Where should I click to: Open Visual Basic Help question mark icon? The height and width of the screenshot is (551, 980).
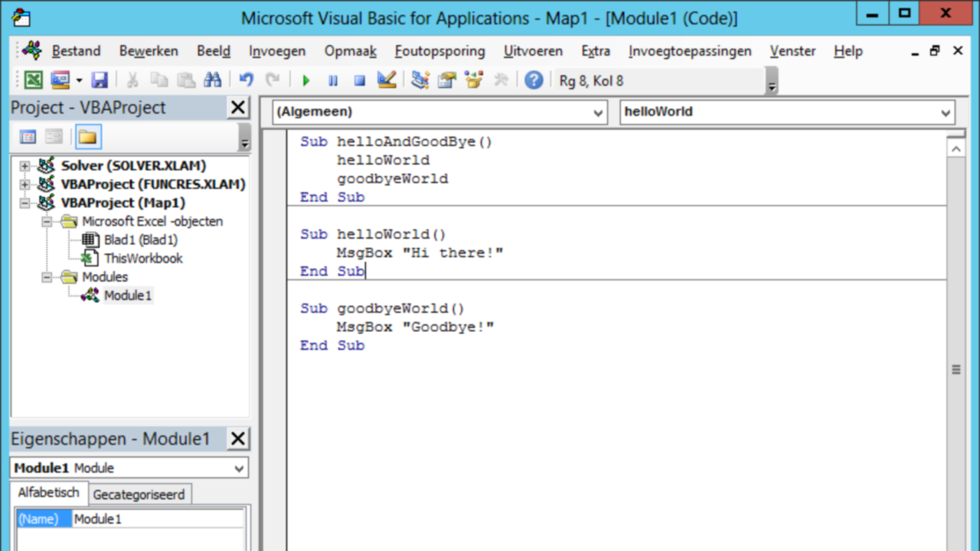point(534,80)
